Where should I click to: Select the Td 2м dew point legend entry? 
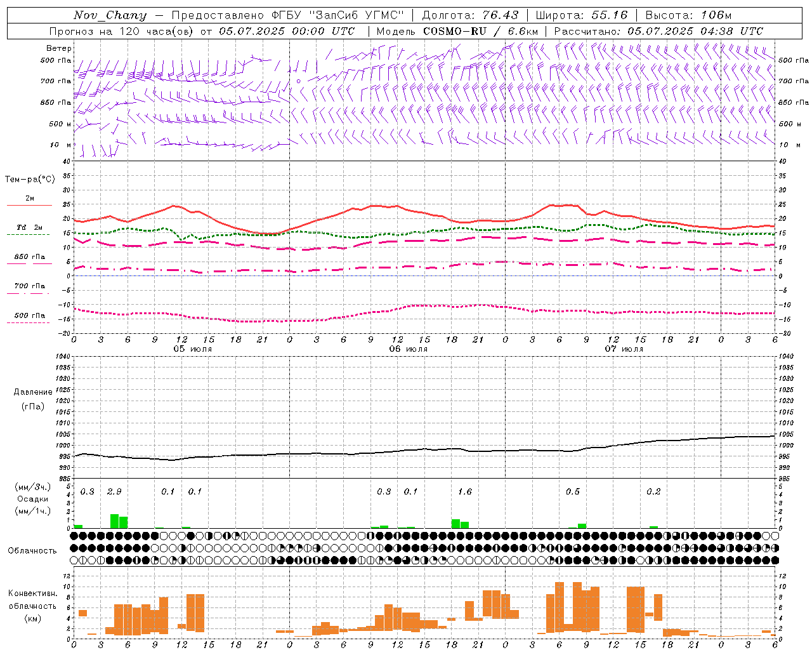click(x=30, y=227)
